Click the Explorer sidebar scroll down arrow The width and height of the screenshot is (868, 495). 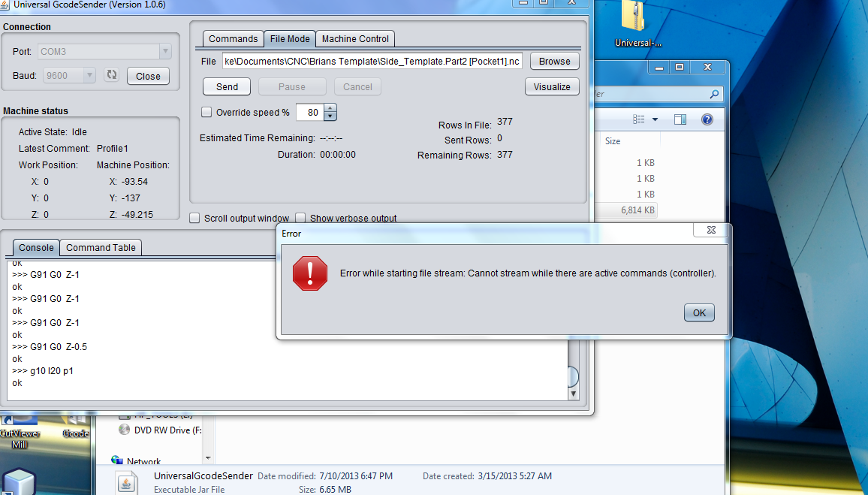[208, 458]
